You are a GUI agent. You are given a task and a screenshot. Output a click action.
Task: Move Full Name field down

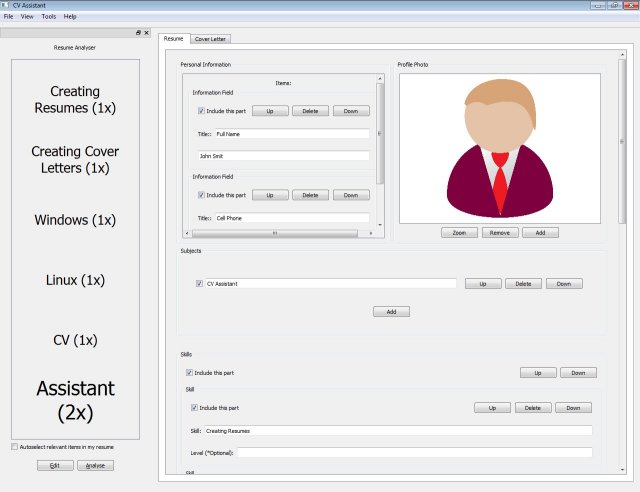click(351, 111)
